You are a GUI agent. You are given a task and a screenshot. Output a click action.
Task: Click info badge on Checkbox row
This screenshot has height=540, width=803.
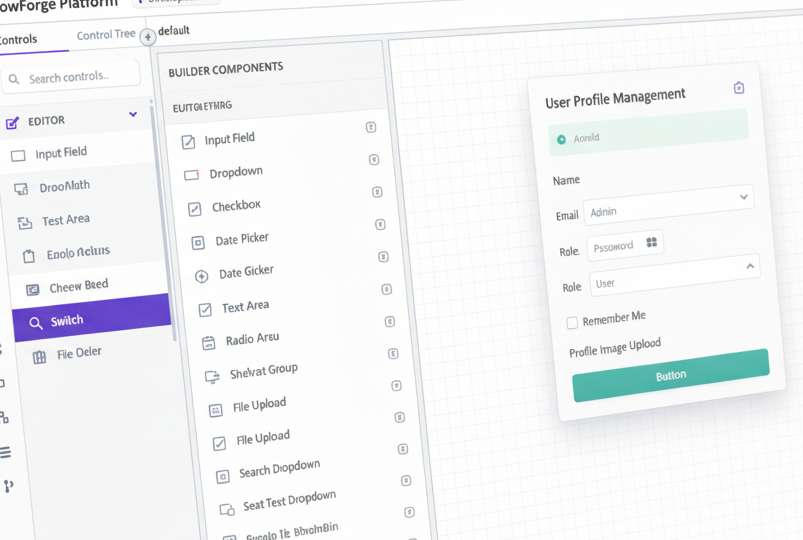(x=377, y=192)
